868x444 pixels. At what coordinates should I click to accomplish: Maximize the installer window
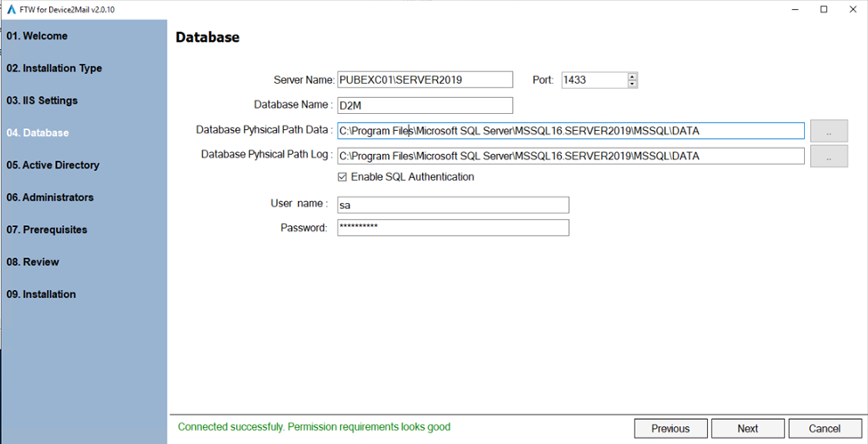[x=823, y=9]
